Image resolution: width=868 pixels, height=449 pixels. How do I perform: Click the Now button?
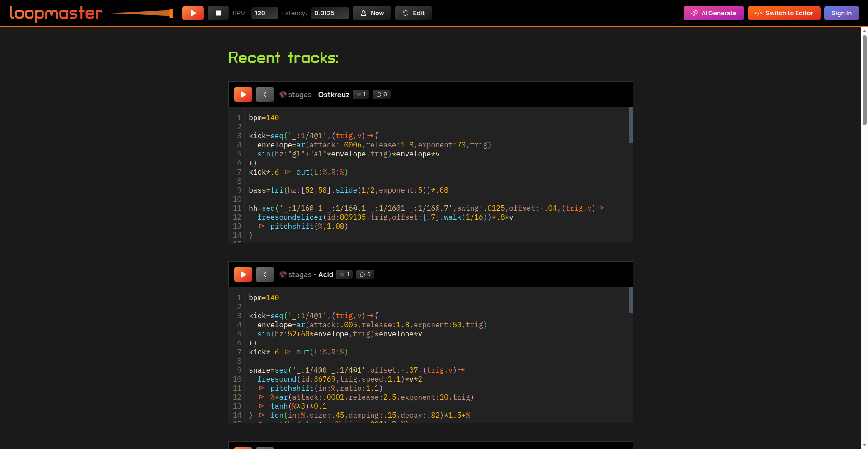tap(372, 13)
